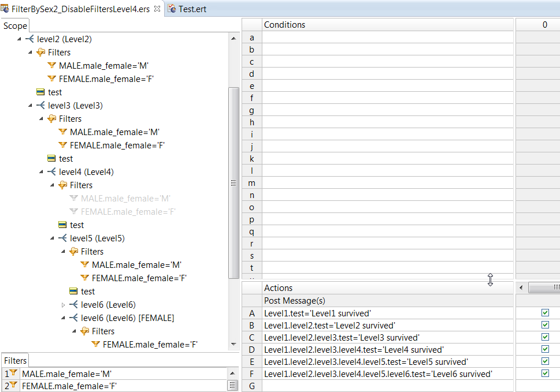Uncheck the checkbox for Level4 survived action
560x392 pixels.
(x=545, y=349)
